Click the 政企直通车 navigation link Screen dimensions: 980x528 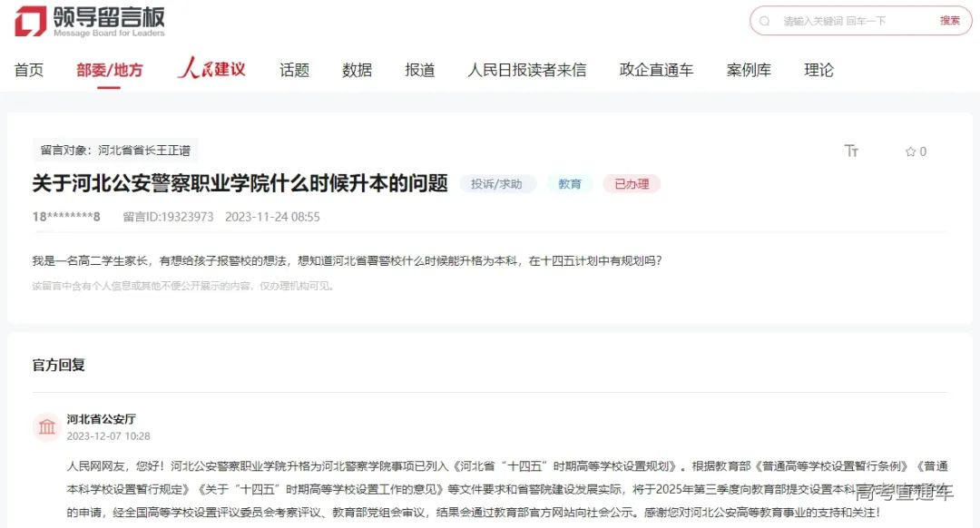pos(656,69)
